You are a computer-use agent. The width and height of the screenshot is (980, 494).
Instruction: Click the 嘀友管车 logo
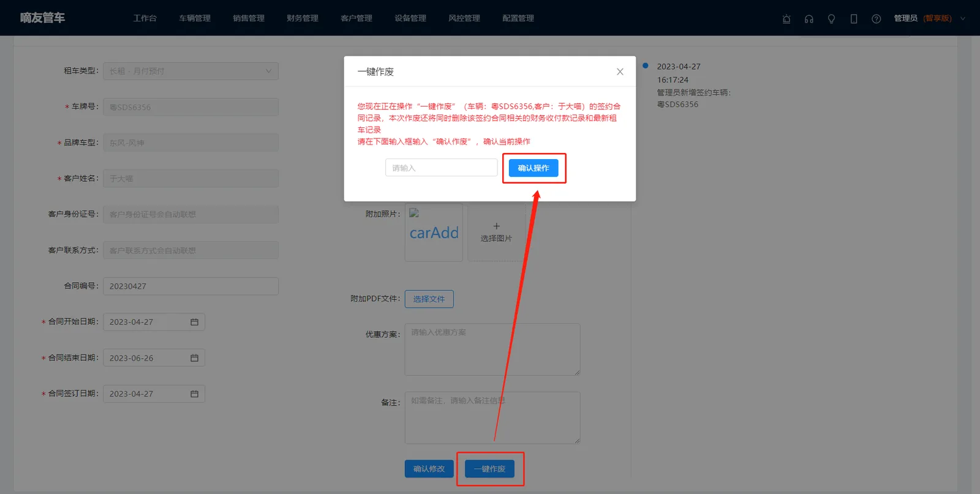pyautogui.click(x=42, y=18)
